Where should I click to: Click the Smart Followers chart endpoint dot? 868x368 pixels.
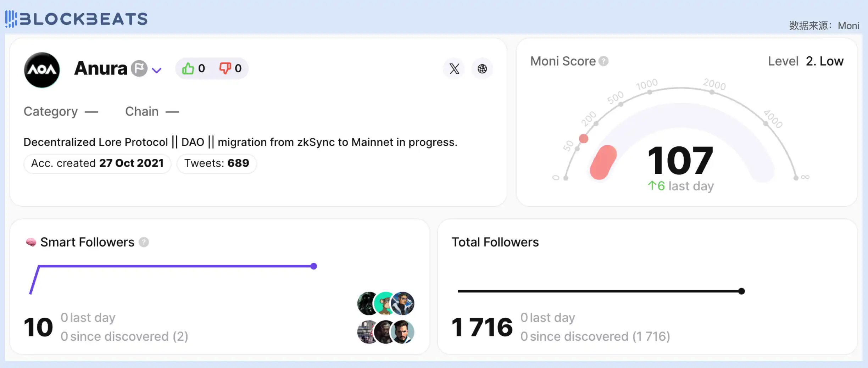(314, 266)
